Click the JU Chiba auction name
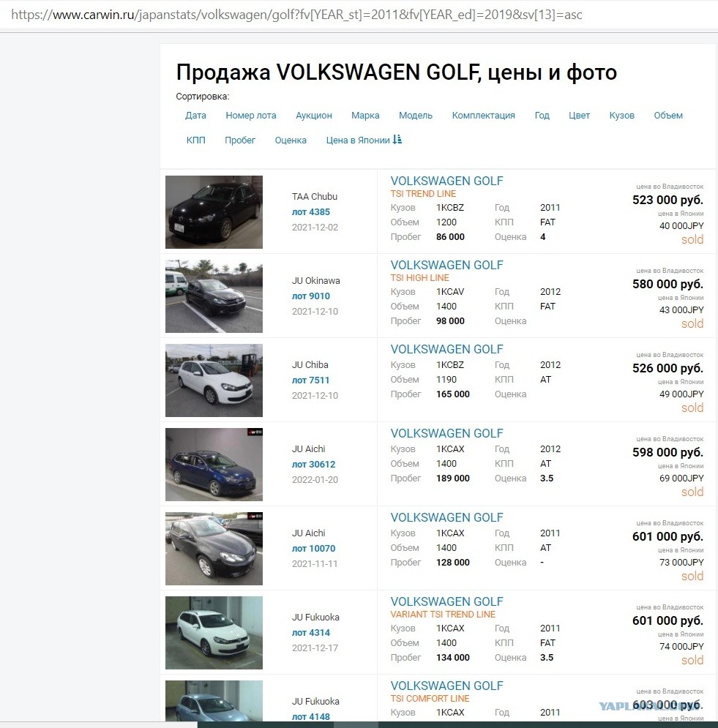Image resolution: width=718 pixels, height=728 pixels. [310, 364]
